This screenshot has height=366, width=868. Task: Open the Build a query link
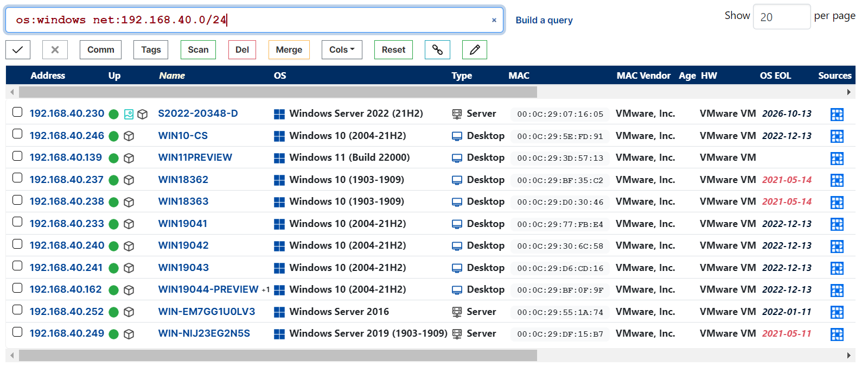coord(544,20)
